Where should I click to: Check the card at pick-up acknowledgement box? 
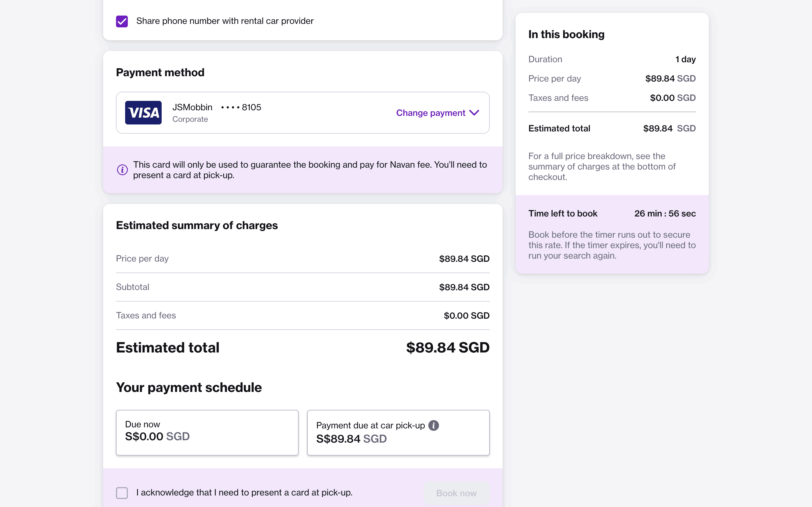point(122,493)
